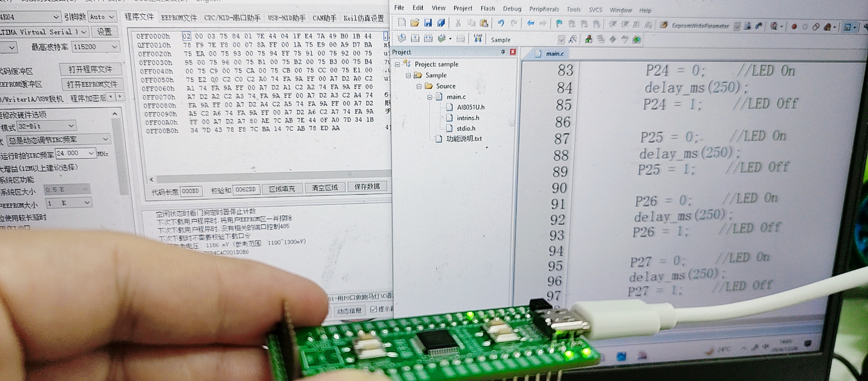Open the chip model 4K64 dropdown

(x=30, y=17)
